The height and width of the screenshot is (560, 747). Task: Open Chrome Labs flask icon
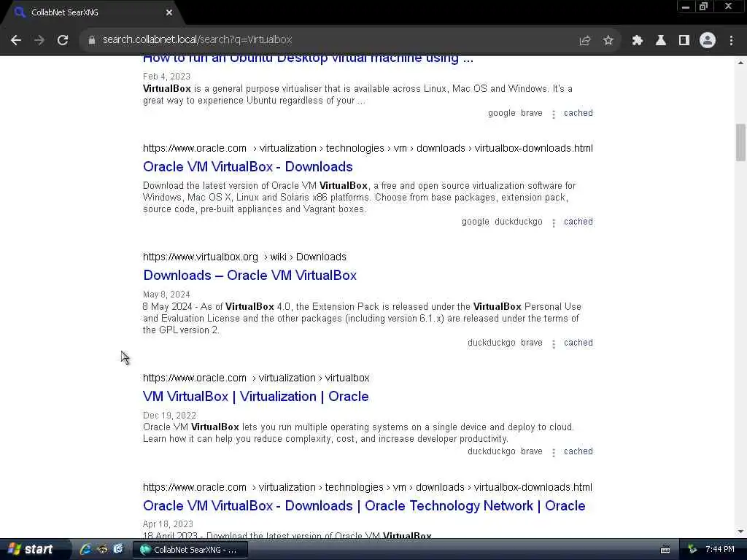click(x=661, y=41)
